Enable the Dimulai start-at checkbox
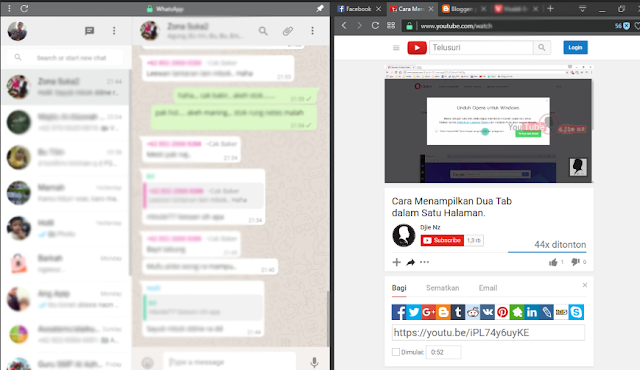The image size is (640, 370). pos(396,352)
